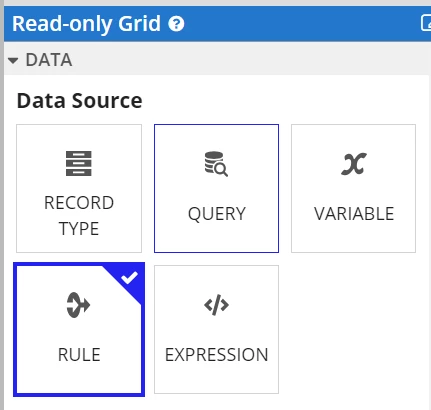This screenshot has width=431, height=410.
Task: Pick the RULE data source label
Action: coord(79,354)
